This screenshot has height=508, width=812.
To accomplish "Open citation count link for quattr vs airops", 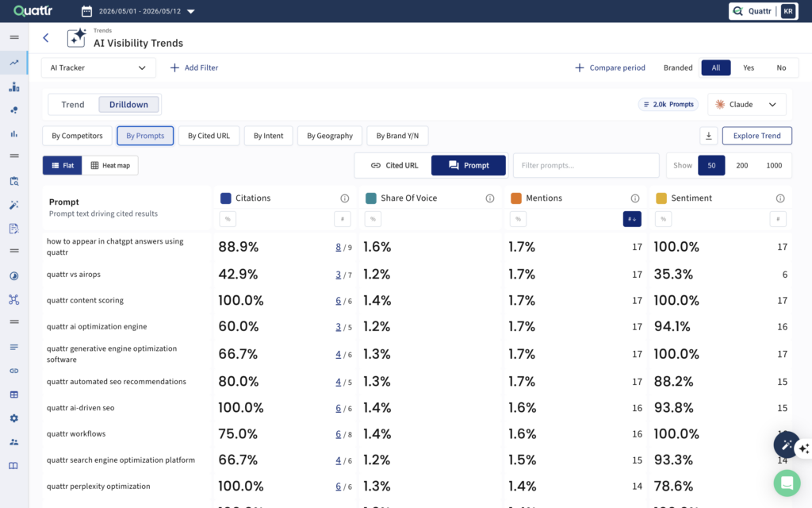I will point(338,274).
